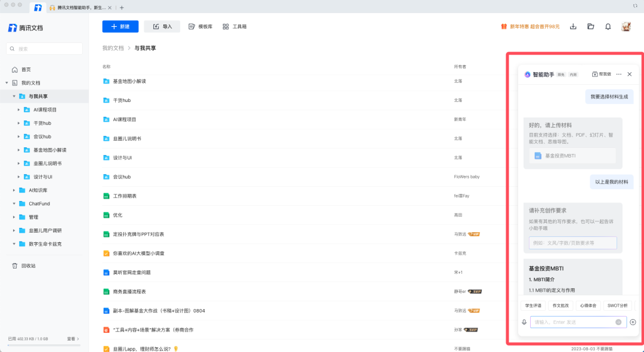Click the 工具箱 toolbox grid icon
This screenshot has width=644, height=352.
click(225, 27)
